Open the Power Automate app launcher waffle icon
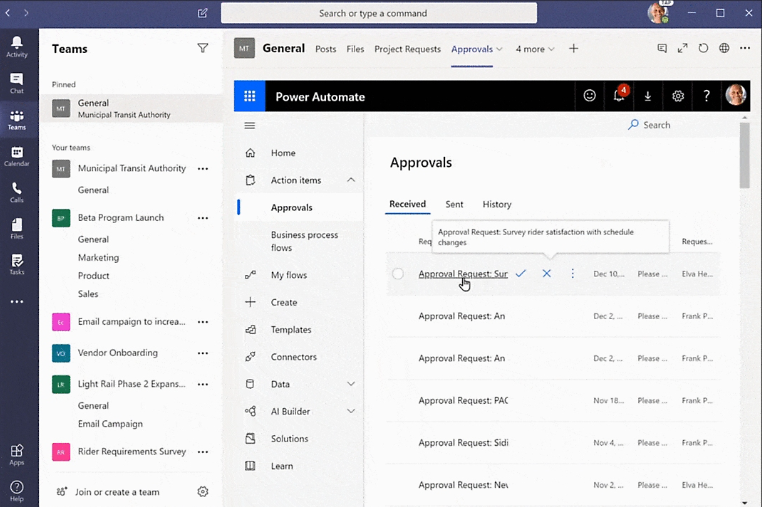 (x=249, y=96)
